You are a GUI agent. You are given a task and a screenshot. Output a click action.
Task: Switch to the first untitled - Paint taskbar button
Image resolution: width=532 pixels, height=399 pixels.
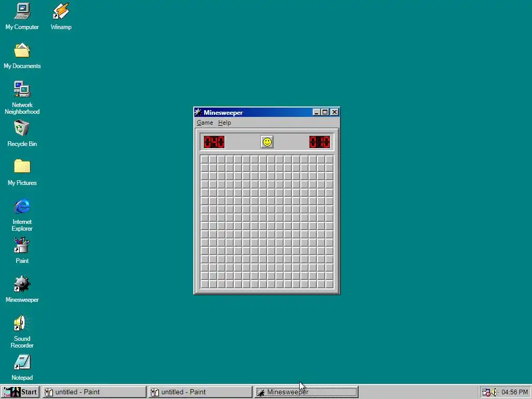tap(94, 392)
